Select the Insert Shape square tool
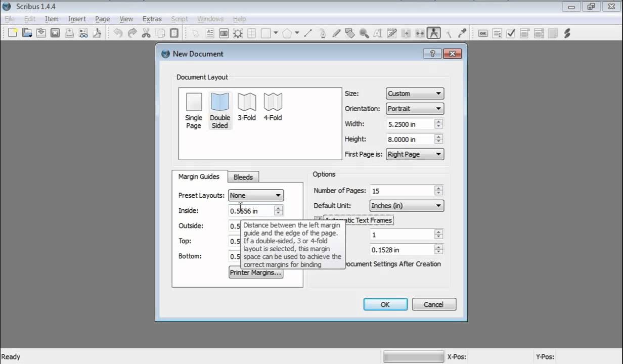 [x=265, y=33]
